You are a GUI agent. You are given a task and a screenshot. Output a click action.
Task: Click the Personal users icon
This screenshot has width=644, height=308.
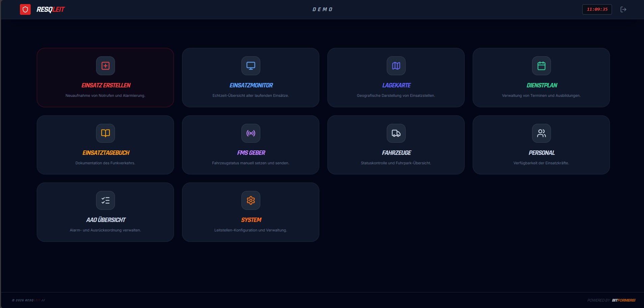click(541, 133)
